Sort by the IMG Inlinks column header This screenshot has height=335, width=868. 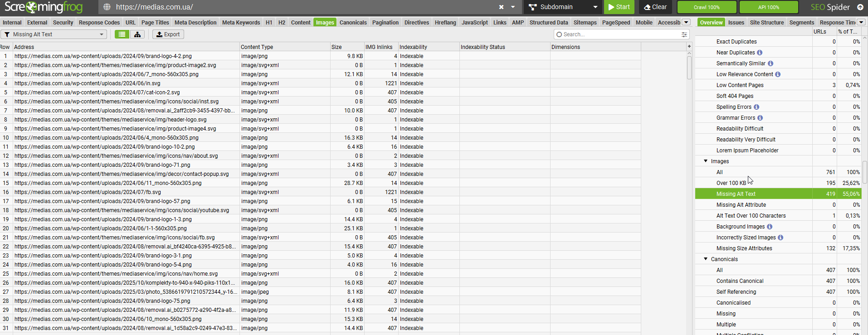coord(381,47)
